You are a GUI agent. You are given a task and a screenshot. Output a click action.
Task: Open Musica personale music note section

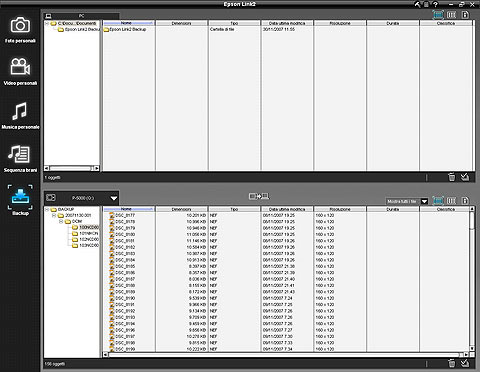pos(20,115)
